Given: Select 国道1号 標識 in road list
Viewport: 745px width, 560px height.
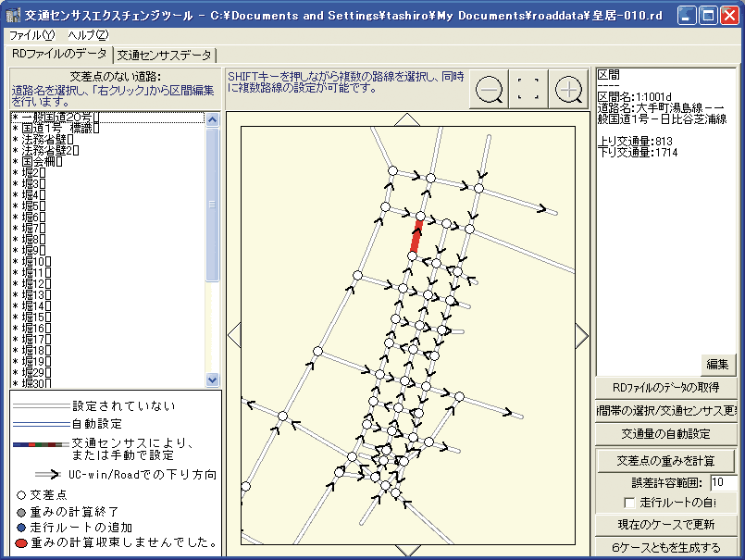Looking at the screenshot, I should point(108,129).
